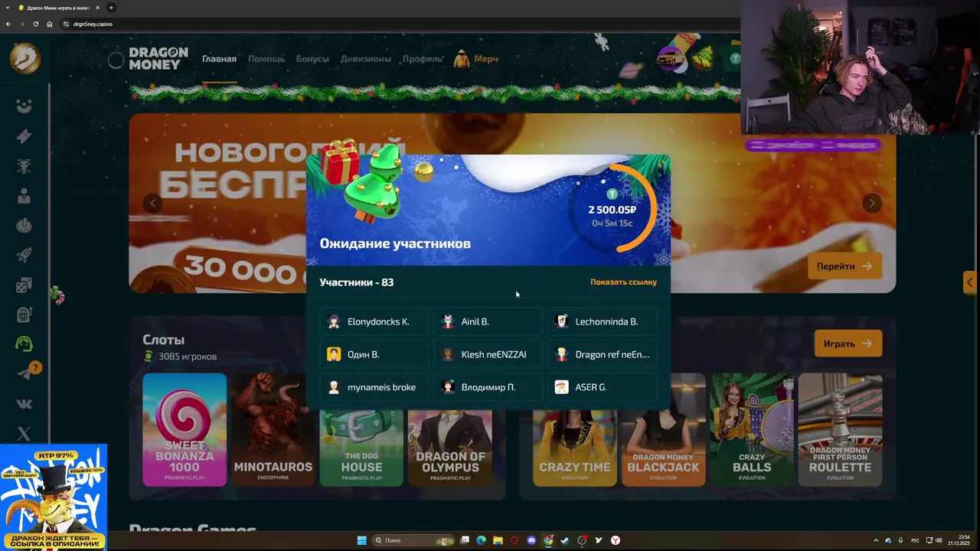
Task: Click the RUS language indicator in taskbar
Action: pos(915,540)
